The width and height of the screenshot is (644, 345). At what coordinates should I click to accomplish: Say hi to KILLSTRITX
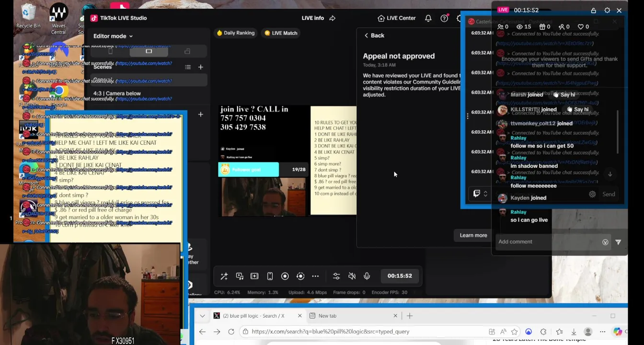pos(577,109)
